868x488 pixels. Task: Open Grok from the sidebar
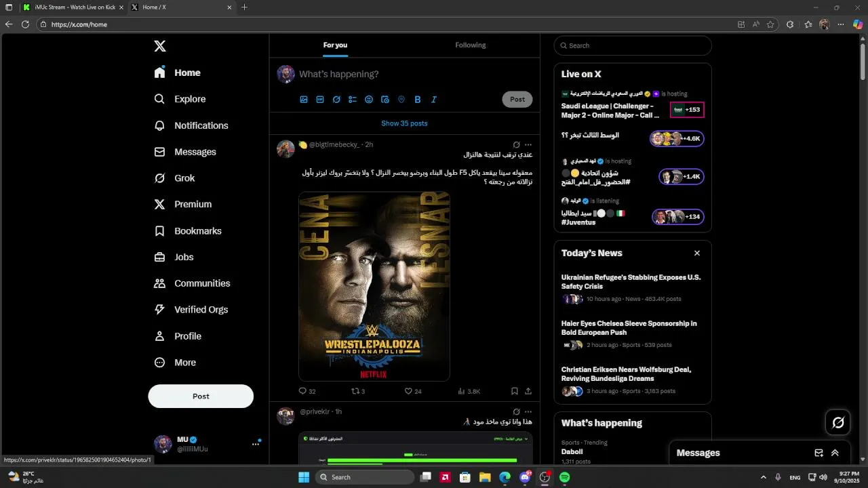pyautogui.click(x=174, y=178)
